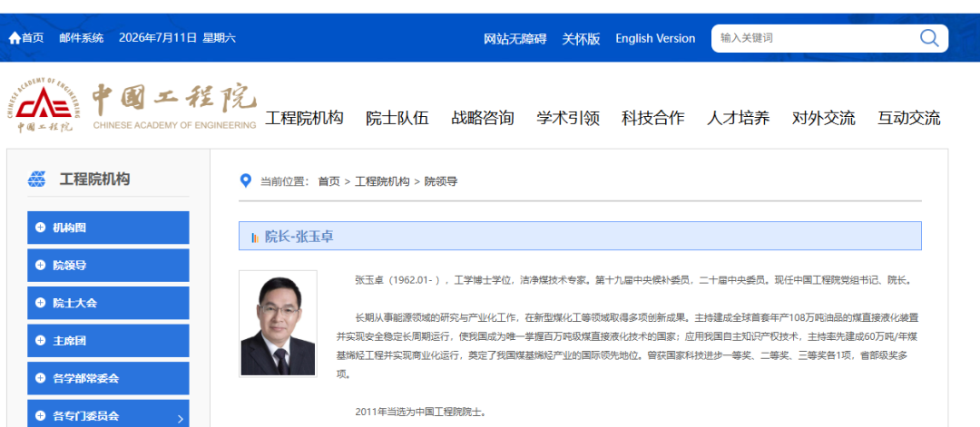Open the 院士队伍 main menu
The height and width of the screenshot is (427, 980).
[x=397, y=117]
